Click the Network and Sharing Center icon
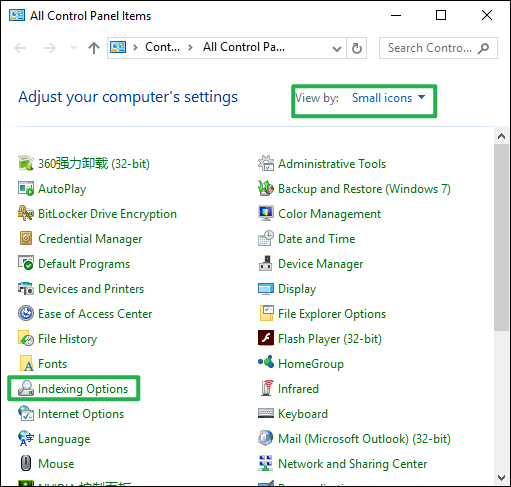 tap(266, 463)
